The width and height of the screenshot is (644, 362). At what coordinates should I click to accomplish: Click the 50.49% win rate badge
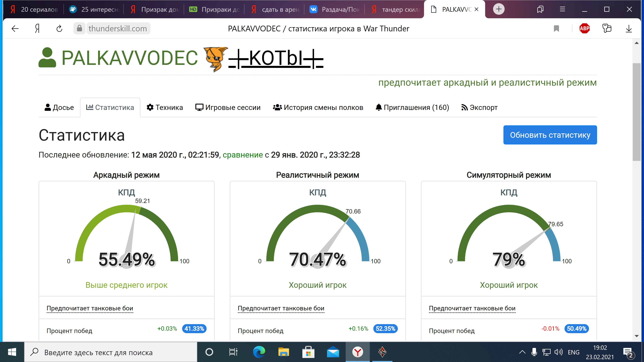pos(577,328)
